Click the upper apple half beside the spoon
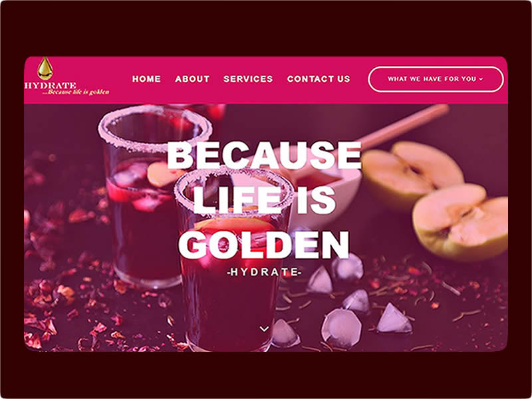Screen dimensions: 532x399 [x=413, y=172]
